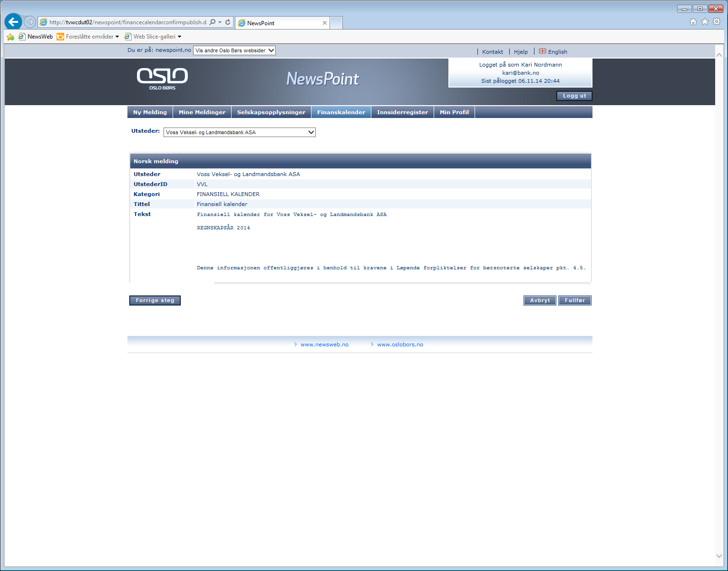The height and width of the screenshot is (571, 728).
Task: Click add-to-favorites bar star icon
Action: (10, 37)
